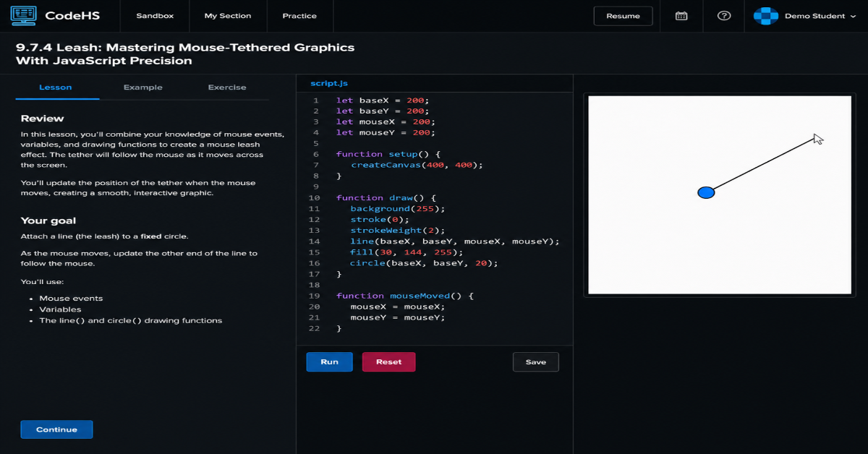Select the script.js file tab

(329, 84)
